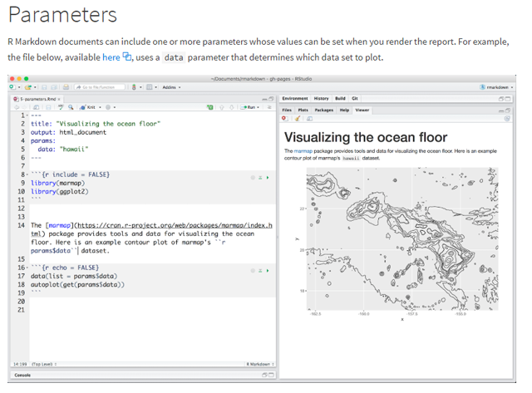532x393 pixels.
Task: Collapse the YAML header fold at line 1
Action: pyautogui.click(x=27, y=115)
